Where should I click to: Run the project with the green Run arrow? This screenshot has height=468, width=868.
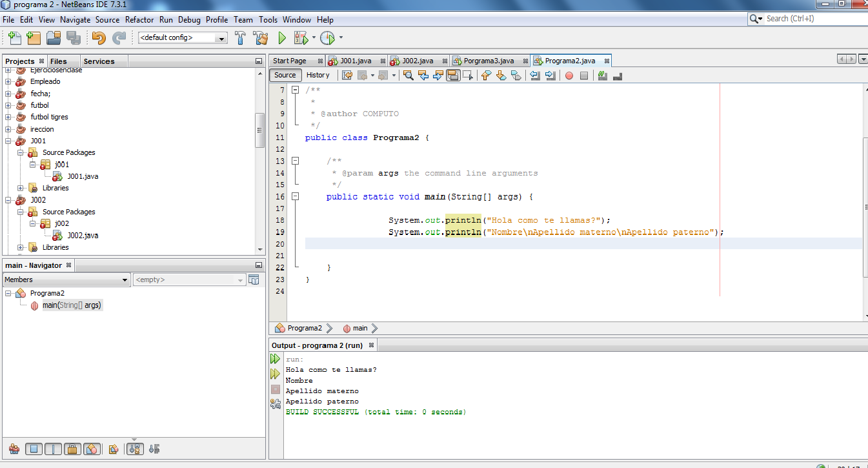point(282,39)
